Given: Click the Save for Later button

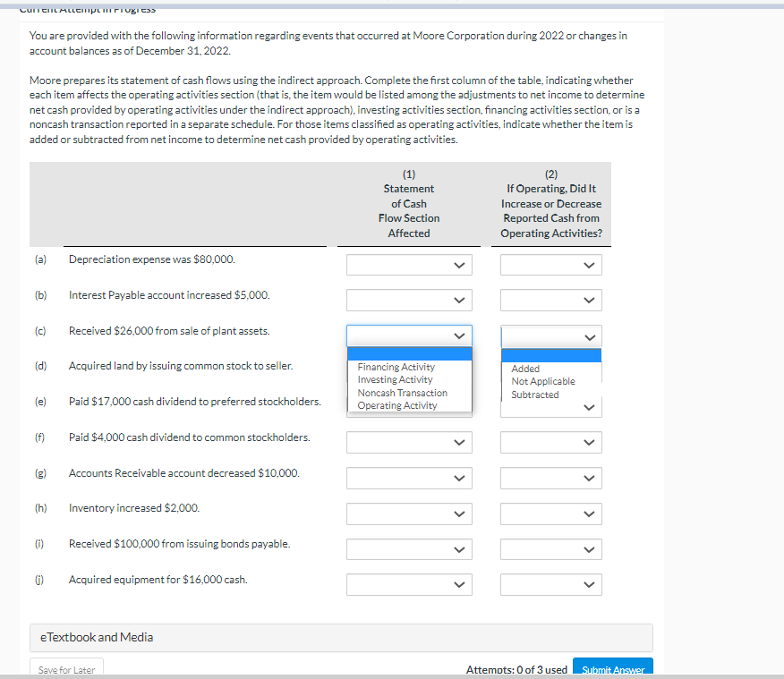Looking at the screenshot, I should pyautogui.click(x=65, y=668).
